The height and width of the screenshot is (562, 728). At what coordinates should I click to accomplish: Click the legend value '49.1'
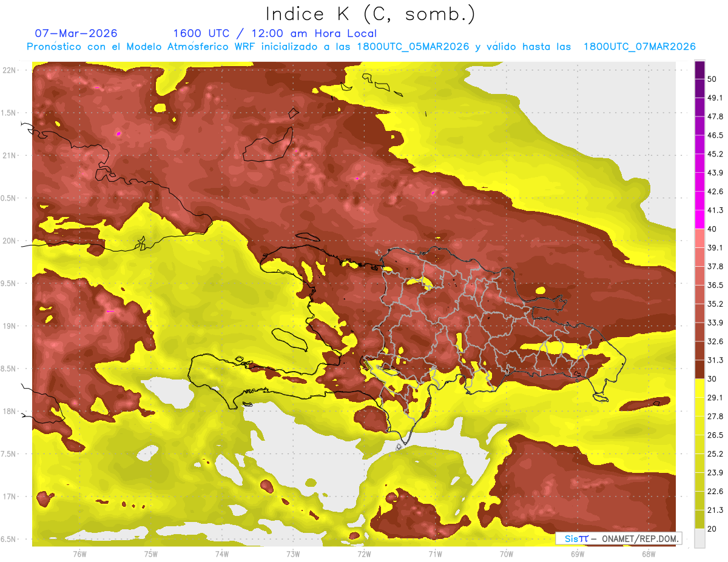tap(715, 98)
